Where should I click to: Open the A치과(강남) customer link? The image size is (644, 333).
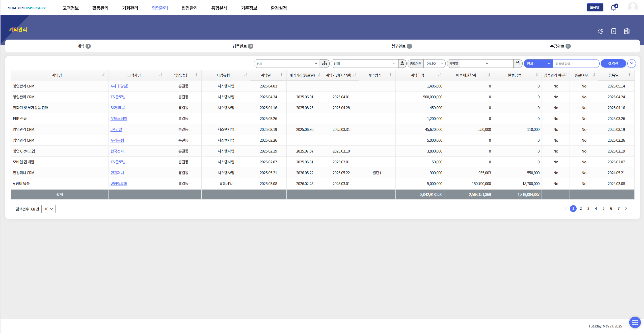[119, 86]
